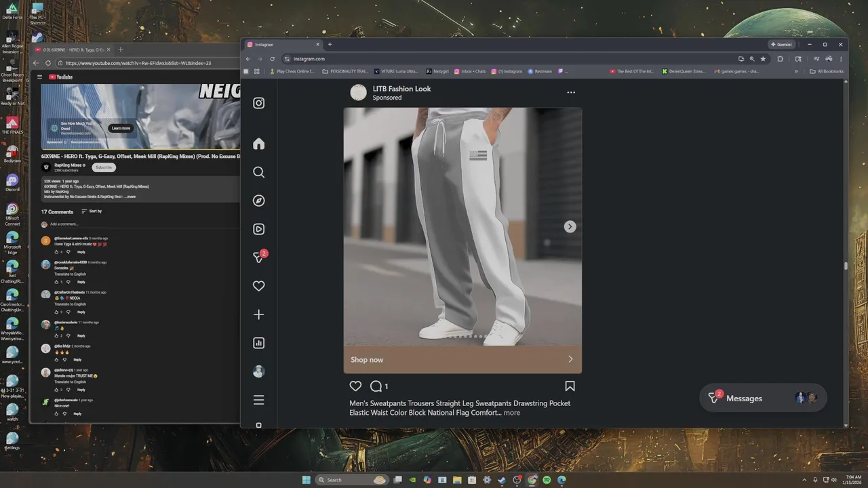This screenshot has width=868, height=488.
Task: Open Sort by in YouTube comments
Action: coord(92,211)
